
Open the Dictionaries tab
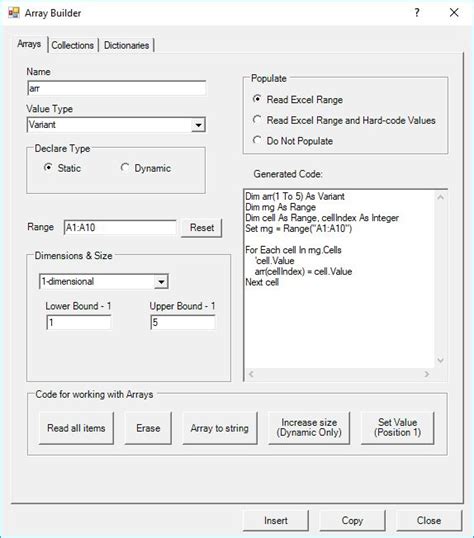coord(127,45)
